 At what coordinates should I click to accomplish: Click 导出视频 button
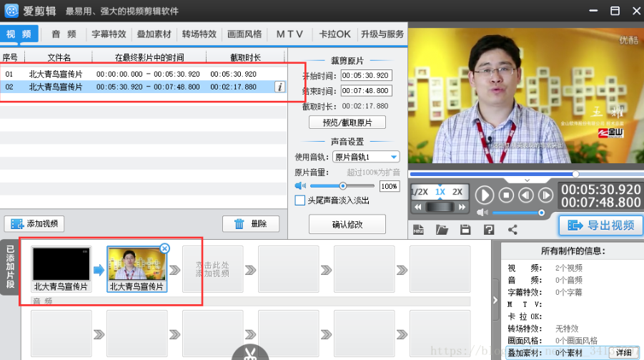point(600,225)
